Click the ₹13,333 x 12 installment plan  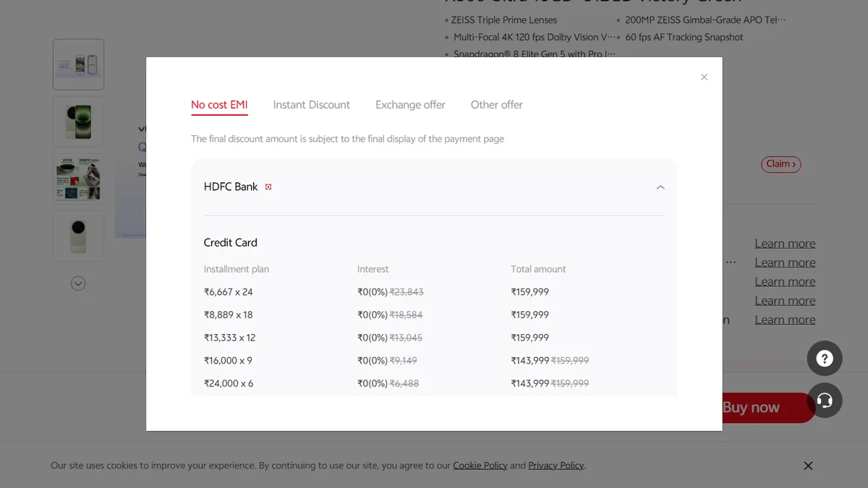pos(230,338)
